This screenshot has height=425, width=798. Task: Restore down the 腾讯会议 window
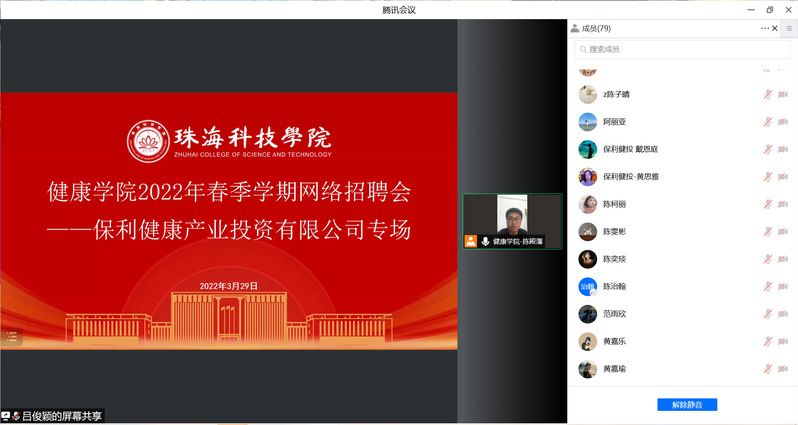(x=770, y=10)
